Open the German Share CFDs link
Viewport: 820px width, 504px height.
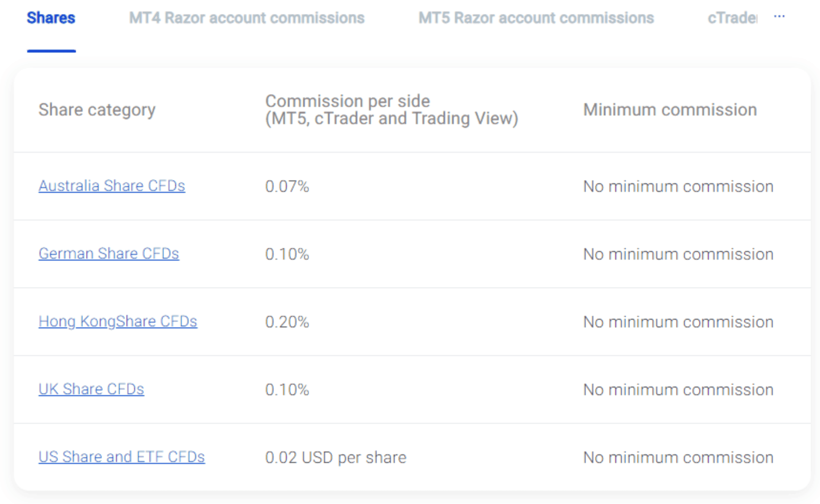click(109, 253)
